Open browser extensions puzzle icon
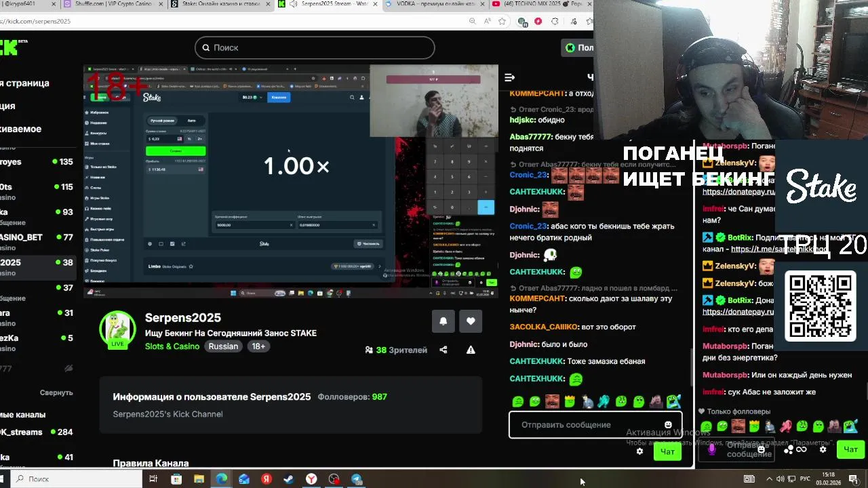Viewport: 868px width, 488px height. point(555,21)
